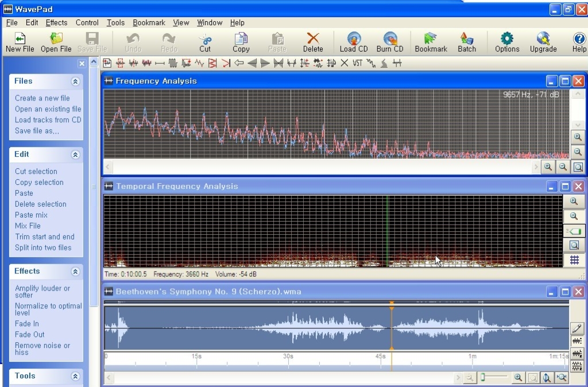Open the Batch converter icon
588x387 pixels.
[466, 42]
